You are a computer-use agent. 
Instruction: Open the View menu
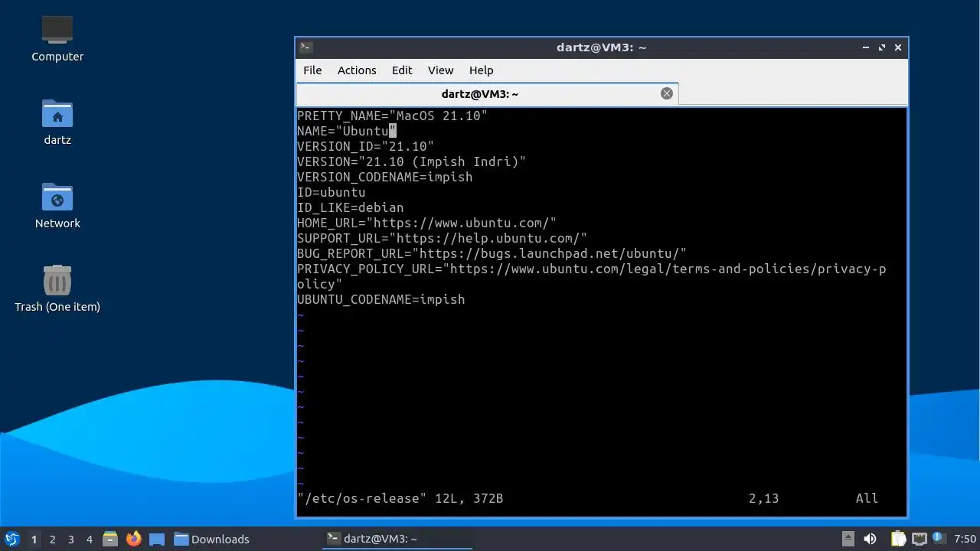pos(440,70)
